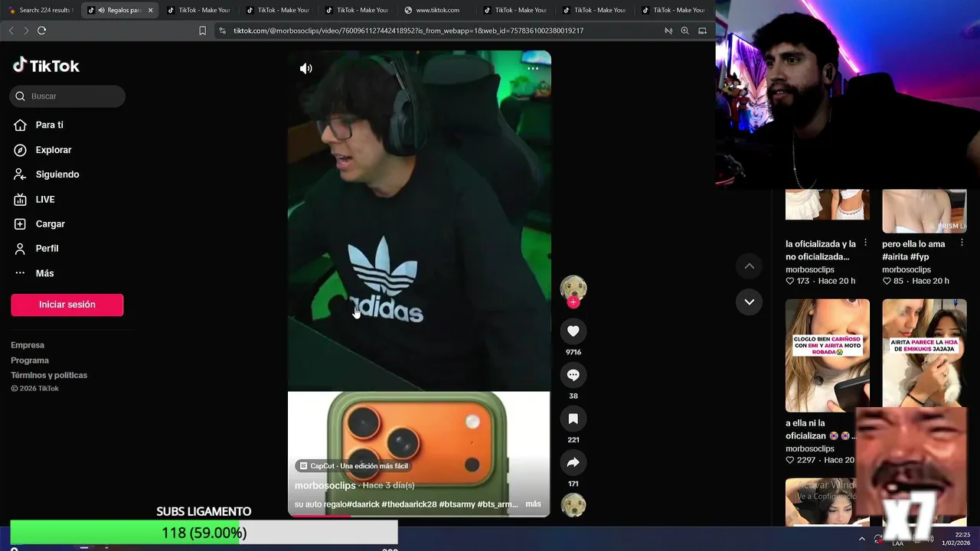980x551 pixels.
Task: Open the LIVE section
Action: tap(44, 199)
